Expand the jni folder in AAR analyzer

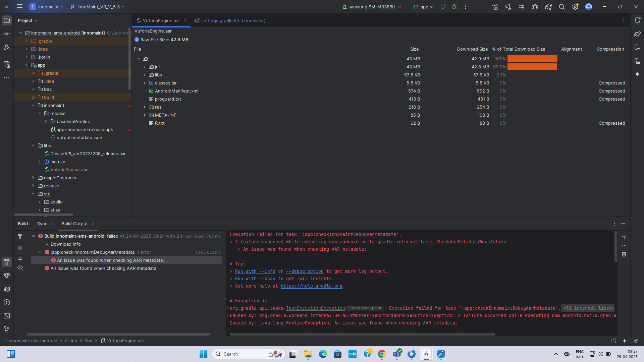(145, 67)
